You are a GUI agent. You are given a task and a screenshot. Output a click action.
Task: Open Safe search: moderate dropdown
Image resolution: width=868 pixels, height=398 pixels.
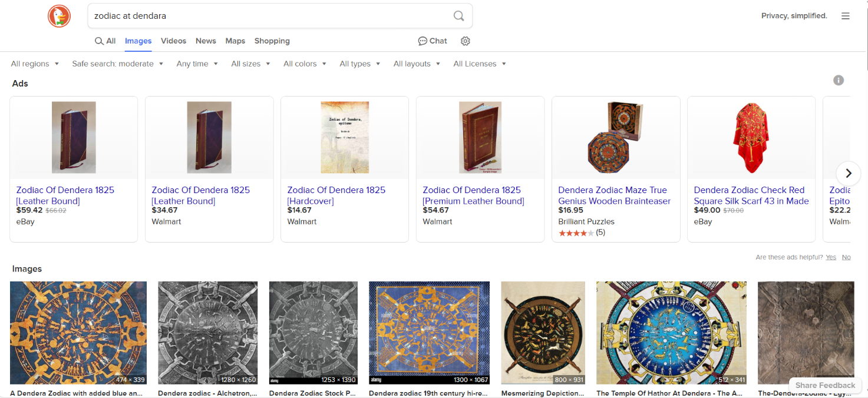117,64
